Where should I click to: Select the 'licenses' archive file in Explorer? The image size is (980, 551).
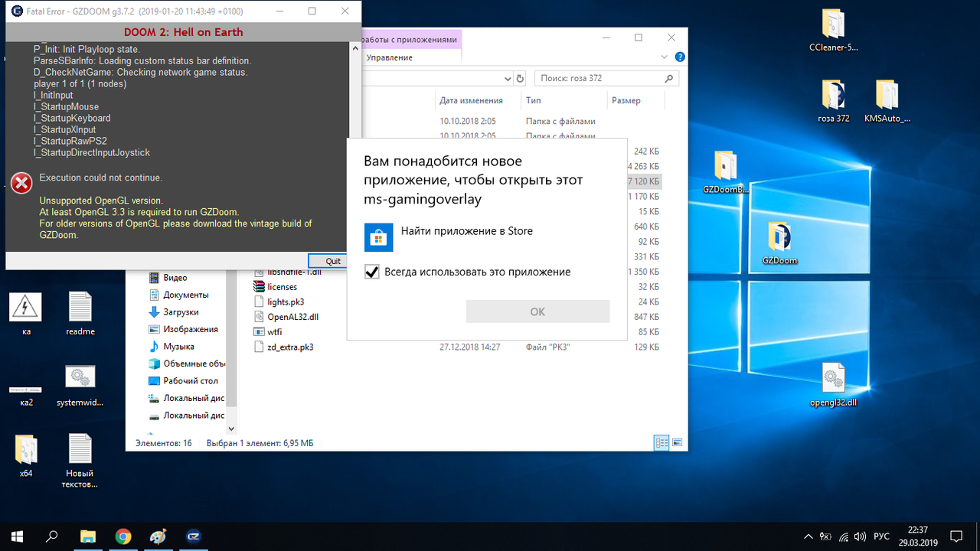pos(275,287)
